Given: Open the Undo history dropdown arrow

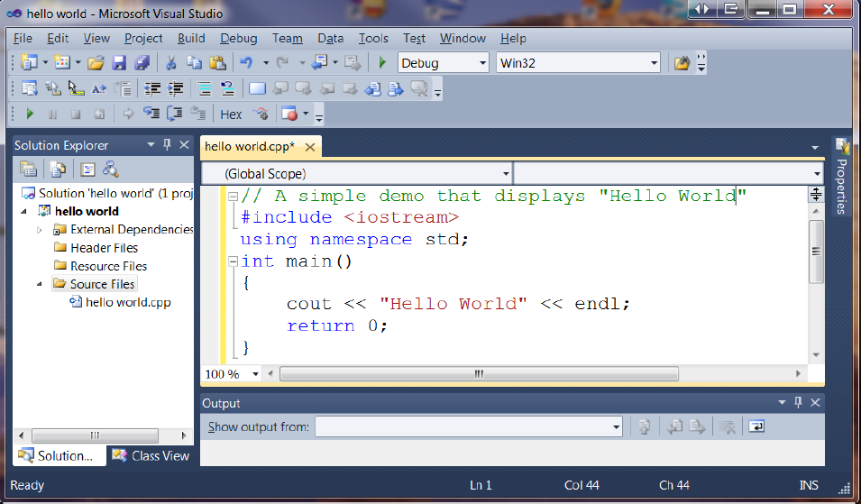Looking at the screenshot, I should pyautogui.click(x=266, y=63).
